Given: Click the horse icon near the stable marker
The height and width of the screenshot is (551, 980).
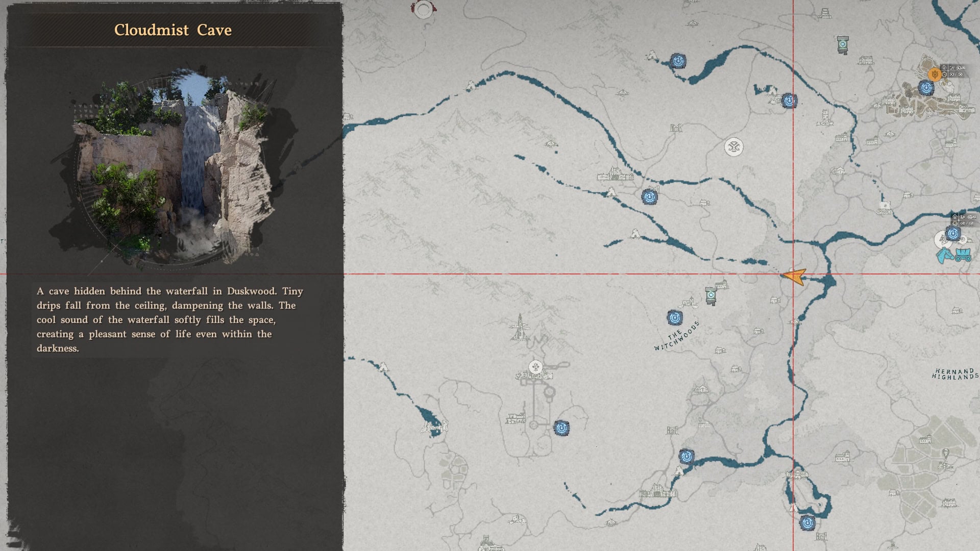Looking at the screenshot, I should 945,256.
